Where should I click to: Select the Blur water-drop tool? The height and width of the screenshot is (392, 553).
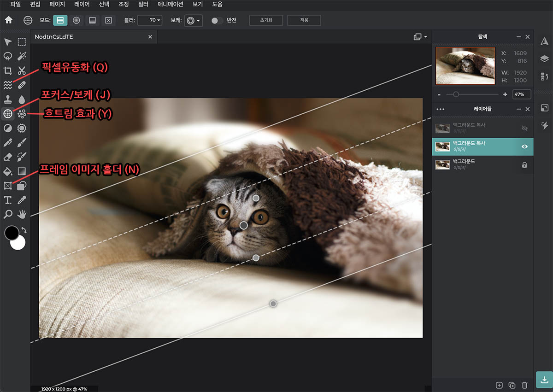point(22,99)
